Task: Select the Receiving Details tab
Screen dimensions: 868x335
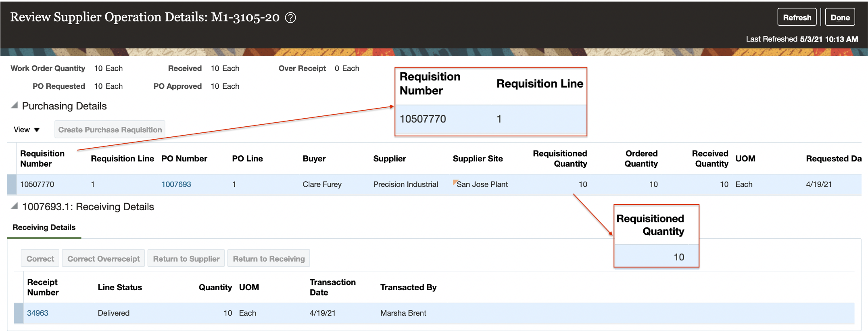Action: (44, 227)
